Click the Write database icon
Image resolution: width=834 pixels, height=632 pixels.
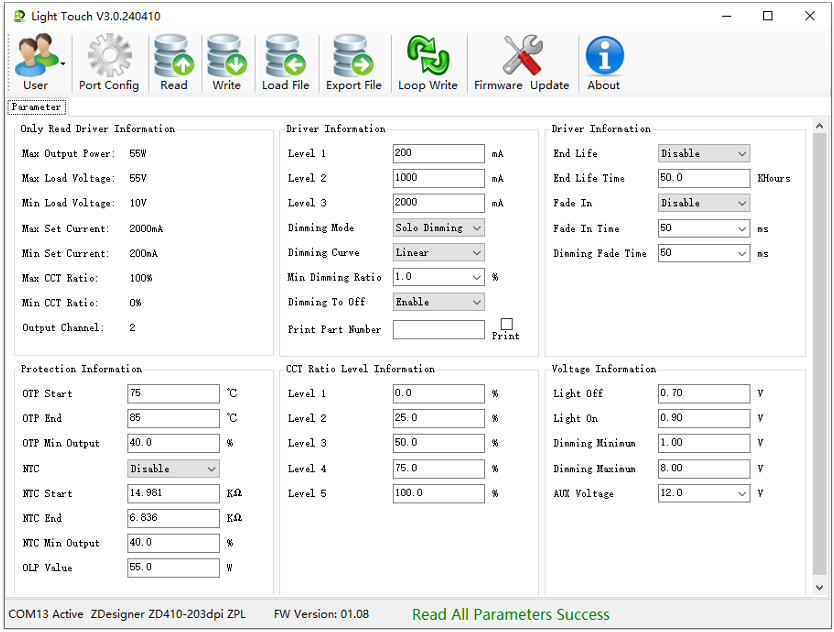227,56
